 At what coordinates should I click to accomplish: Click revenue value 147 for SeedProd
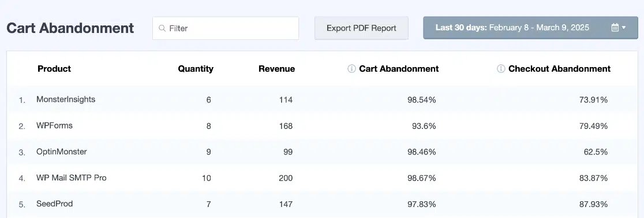(x=286, y=204)
